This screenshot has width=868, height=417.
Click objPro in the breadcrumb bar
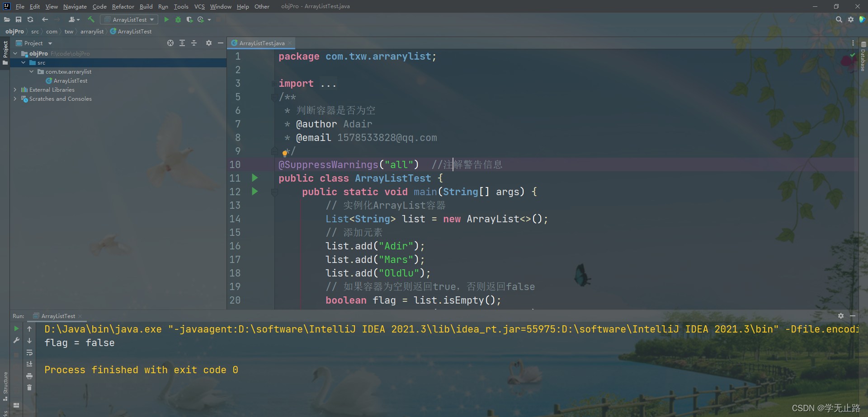14,31
